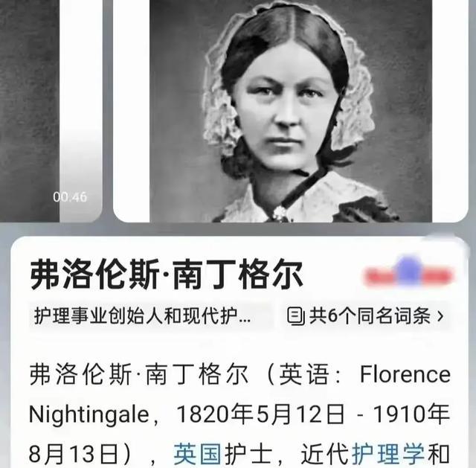This screenshot has height=468, width=476.
Task: Play the video thumbnail showing 00:46
Action: click(x=51, y=111)
